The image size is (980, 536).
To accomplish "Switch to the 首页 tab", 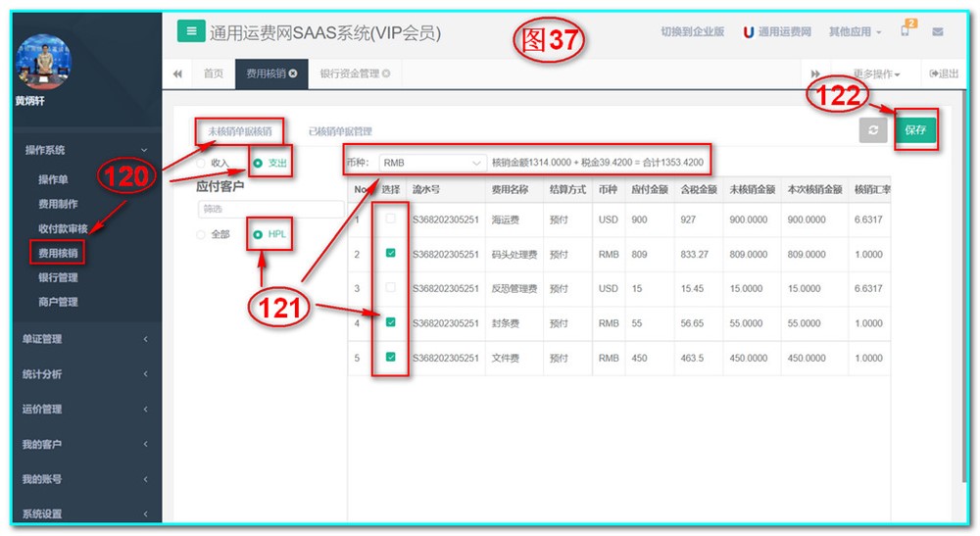I will [x=213, y=73].
